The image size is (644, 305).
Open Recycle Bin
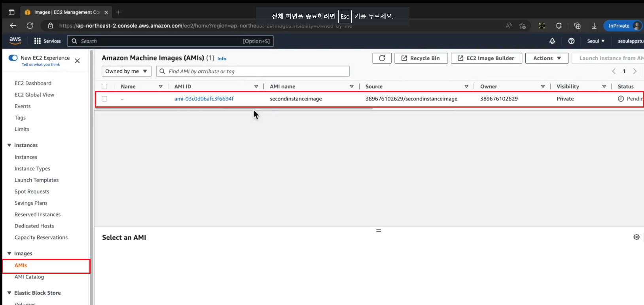tap(421, 58)
